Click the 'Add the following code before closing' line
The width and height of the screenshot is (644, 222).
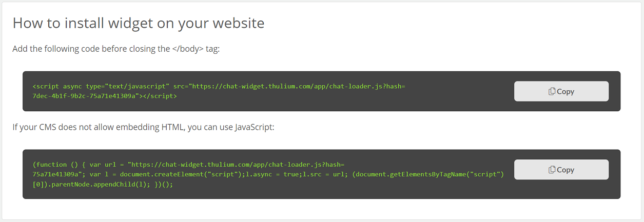(x=116, y=49)
